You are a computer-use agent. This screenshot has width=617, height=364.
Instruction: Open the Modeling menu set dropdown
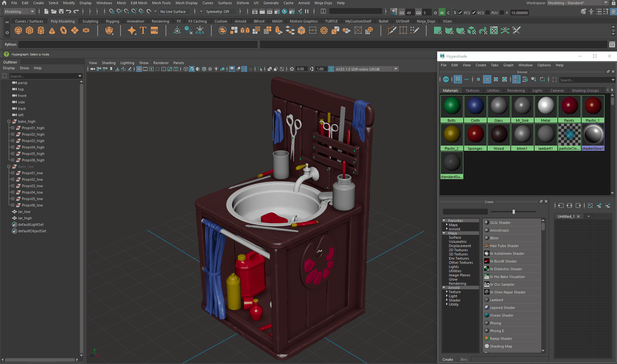(19, 12)
